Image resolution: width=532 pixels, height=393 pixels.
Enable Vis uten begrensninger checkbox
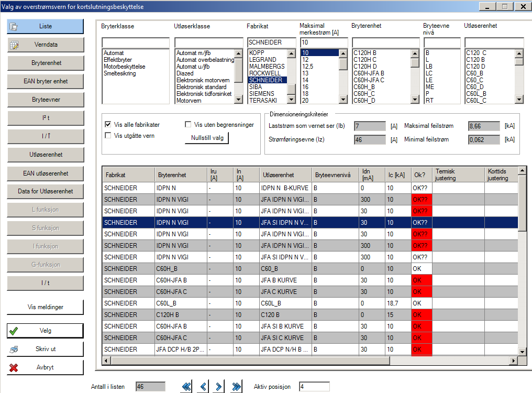click(188, 124)
